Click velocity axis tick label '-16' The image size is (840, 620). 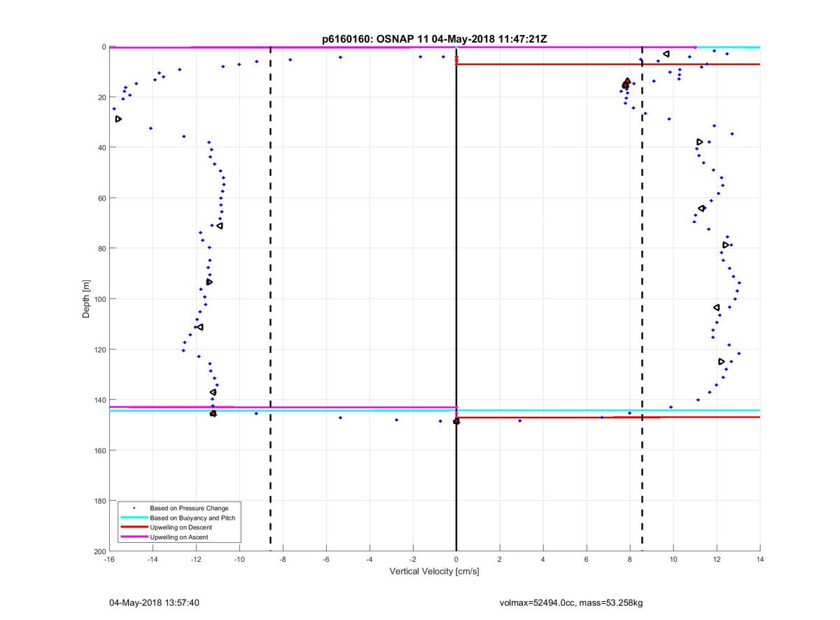(x=108, y=559)
